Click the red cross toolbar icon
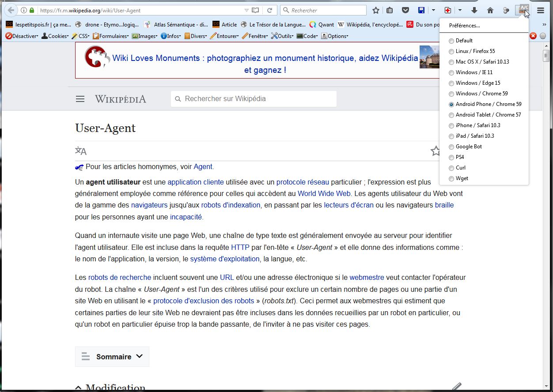 pyautogui.click(x=448, y=10)
